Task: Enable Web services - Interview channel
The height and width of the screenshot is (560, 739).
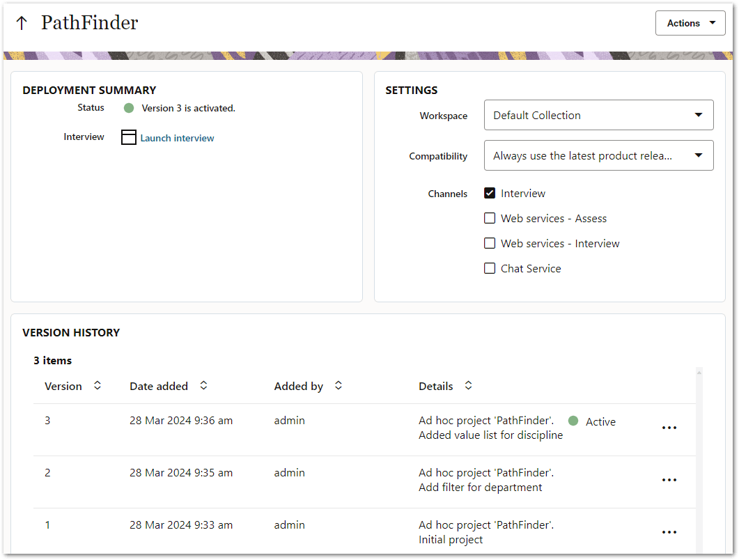Action: pos(490,243)
